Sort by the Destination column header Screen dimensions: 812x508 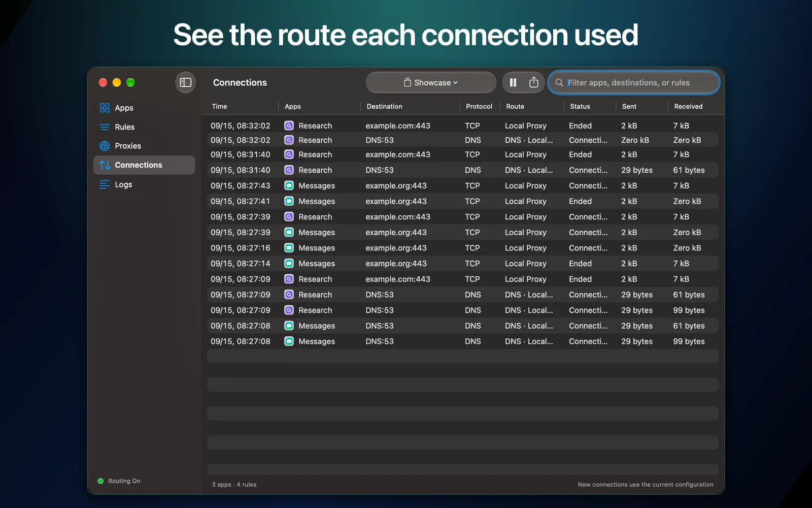pos(384,106)
